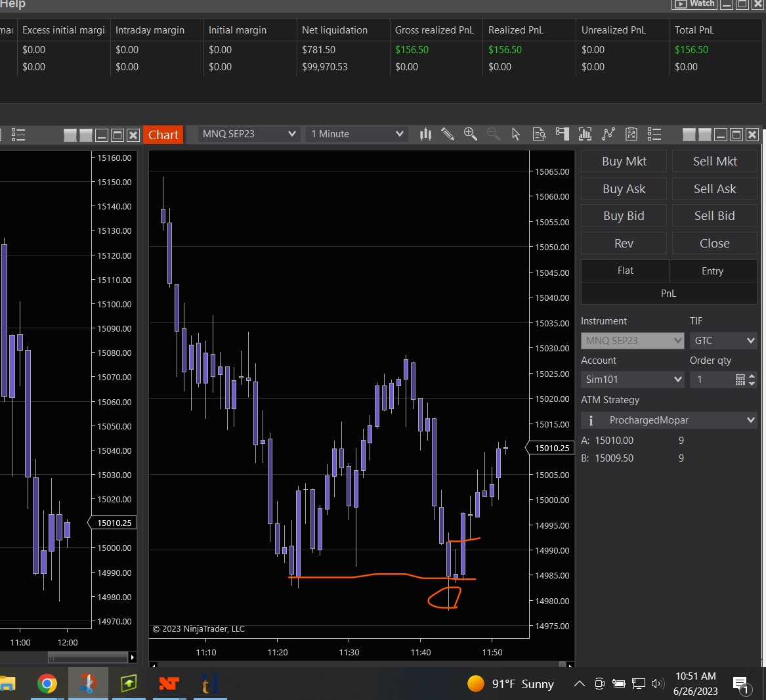Click the Close position button
Image resolution: width=766 pixels, height=700 pixels.
[x=714, y=244]
